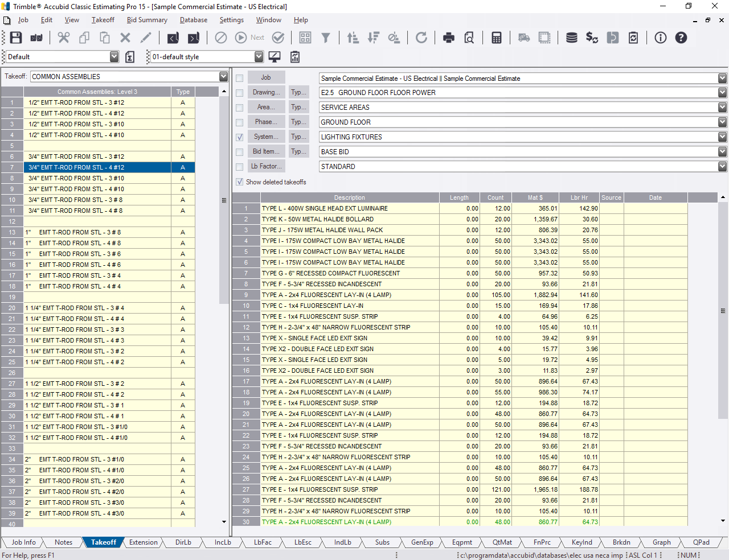Image resolution: width=729 pixels, height=560 pixels.
Task: Switch to the Extension tab
Action: (143, 542)
